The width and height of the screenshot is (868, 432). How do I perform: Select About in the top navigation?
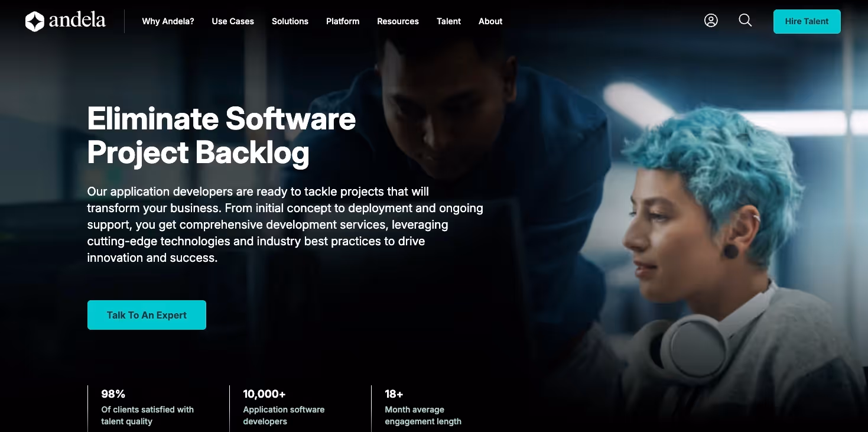click(x=490, y=21)
